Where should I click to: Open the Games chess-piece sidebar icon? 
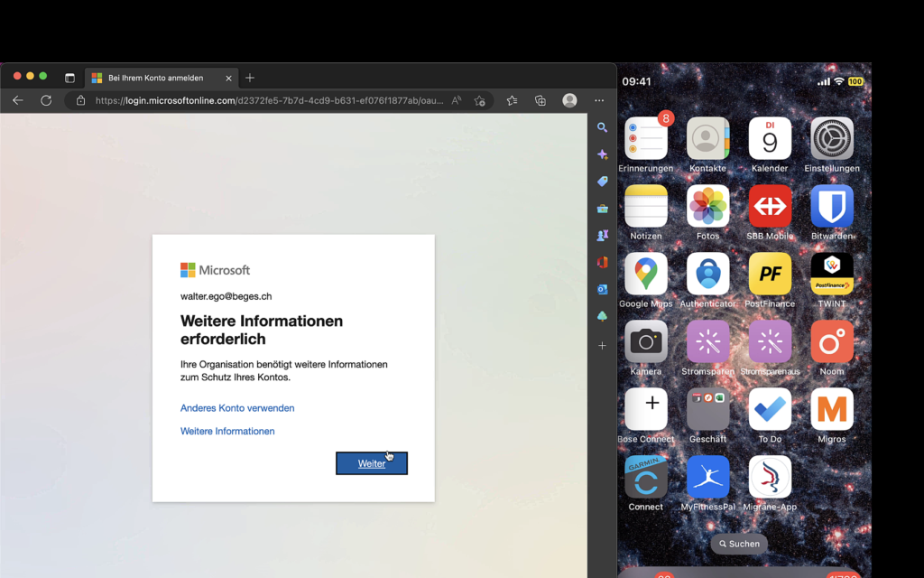602,236
